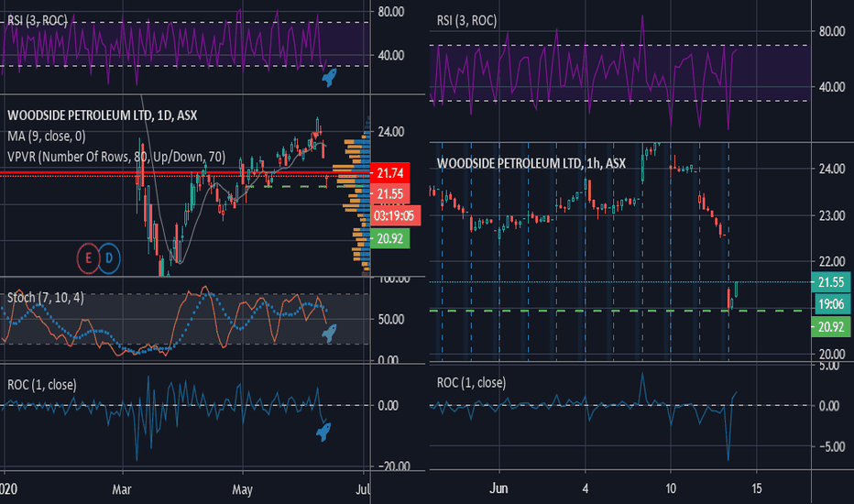Click the 4 date label on hourly time axis
The image size is (854, 504).
coord(586,488)
